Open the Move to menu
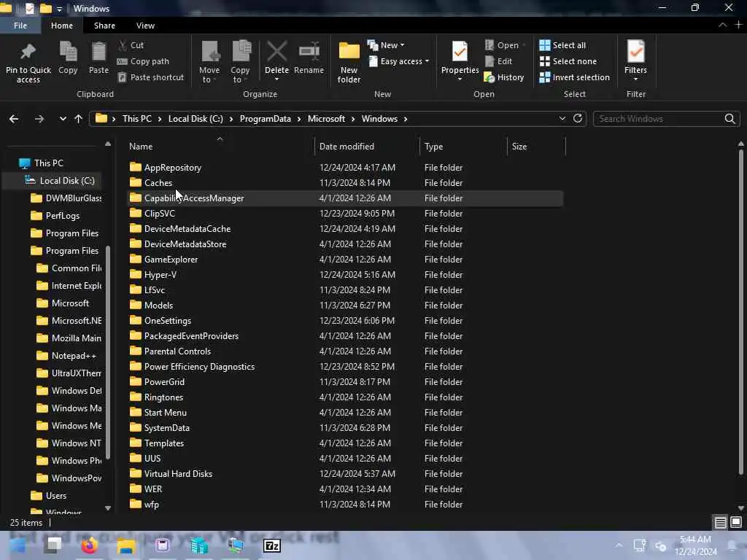Viewport: 747px width, 560px height. click(209, 63)
